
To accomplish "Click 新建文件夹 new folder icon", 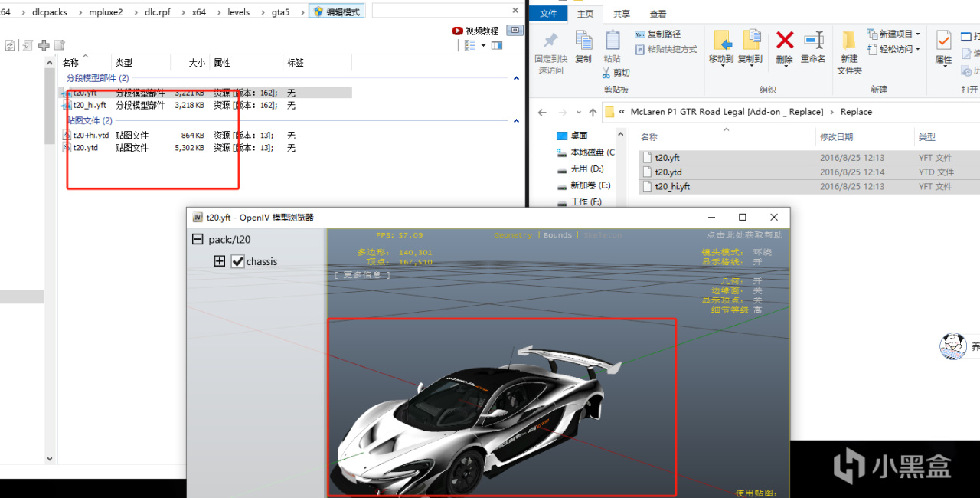I will [849, 41].
